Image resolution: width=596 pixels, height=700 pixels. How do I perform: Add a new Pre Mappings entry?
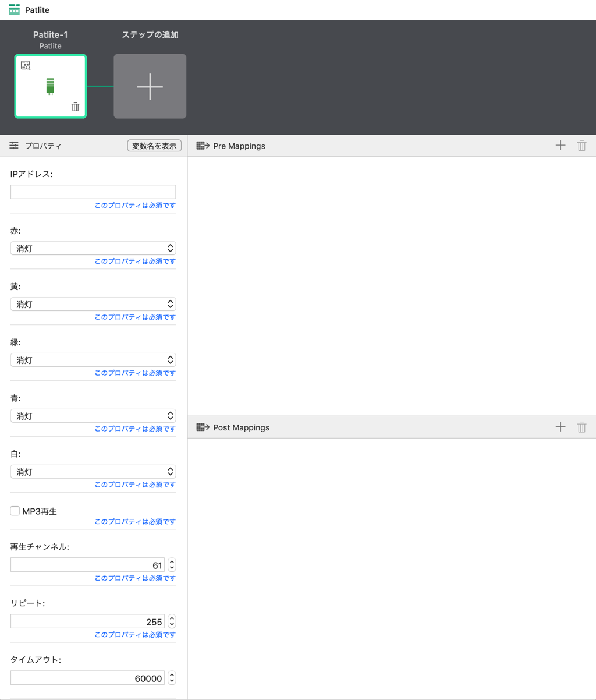[560, 146]
